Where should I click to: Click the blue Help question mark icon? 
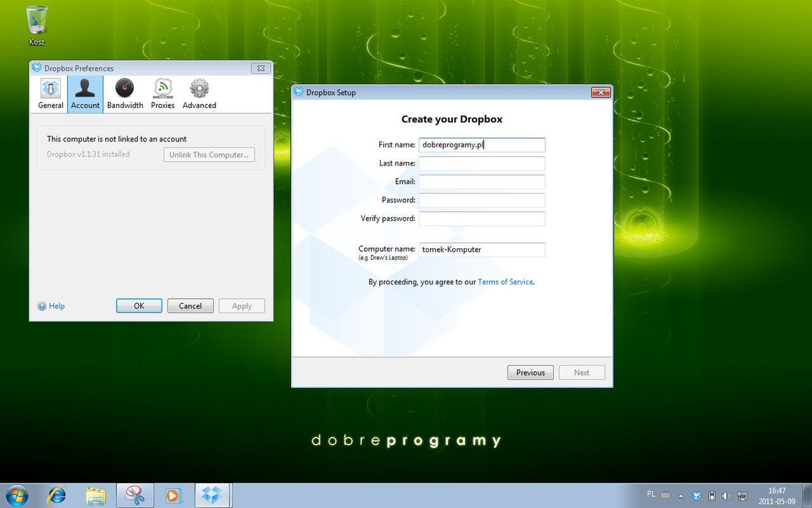[42, 306]
